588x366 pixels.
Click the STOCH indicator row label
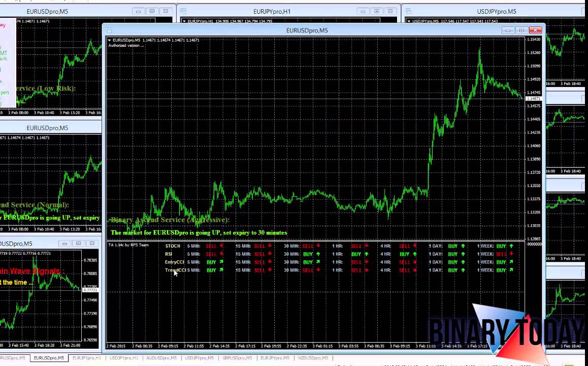[x=173, y=246]
